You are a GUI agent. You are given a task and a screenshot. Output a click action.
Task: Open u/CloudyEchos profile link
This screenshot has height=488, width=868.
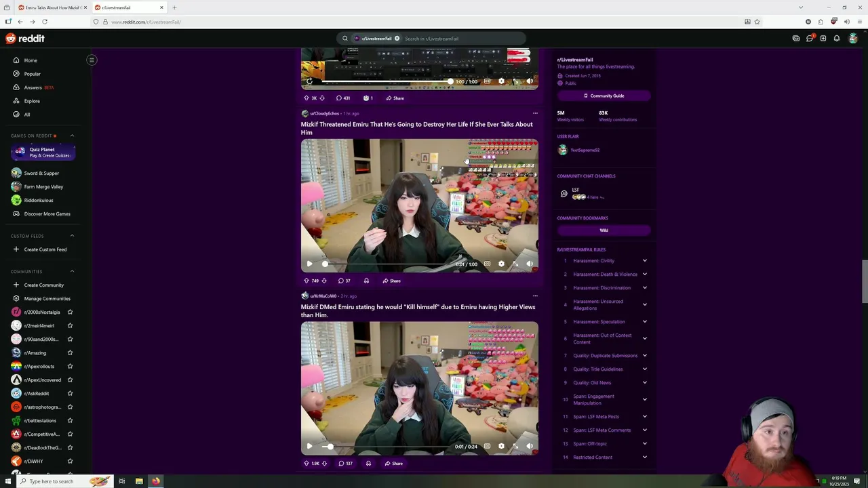pyautogui.click(x=324, y=113)
